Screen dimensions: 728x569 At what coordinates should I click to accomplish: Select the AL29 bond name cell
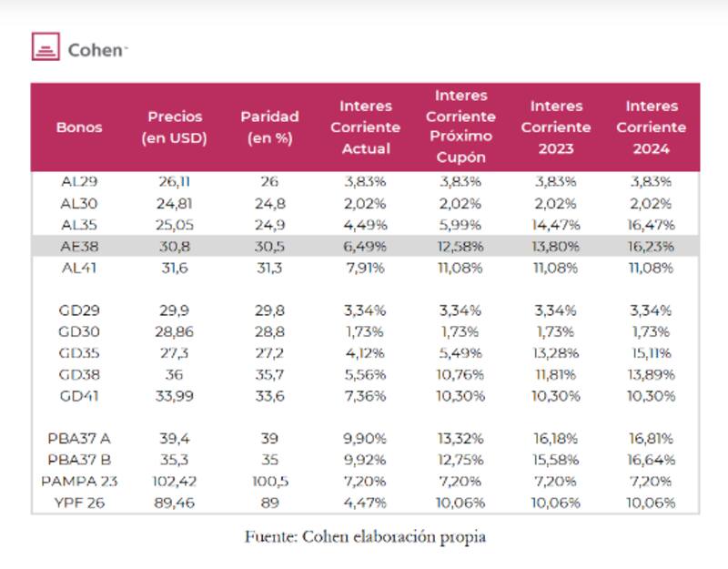79,181
